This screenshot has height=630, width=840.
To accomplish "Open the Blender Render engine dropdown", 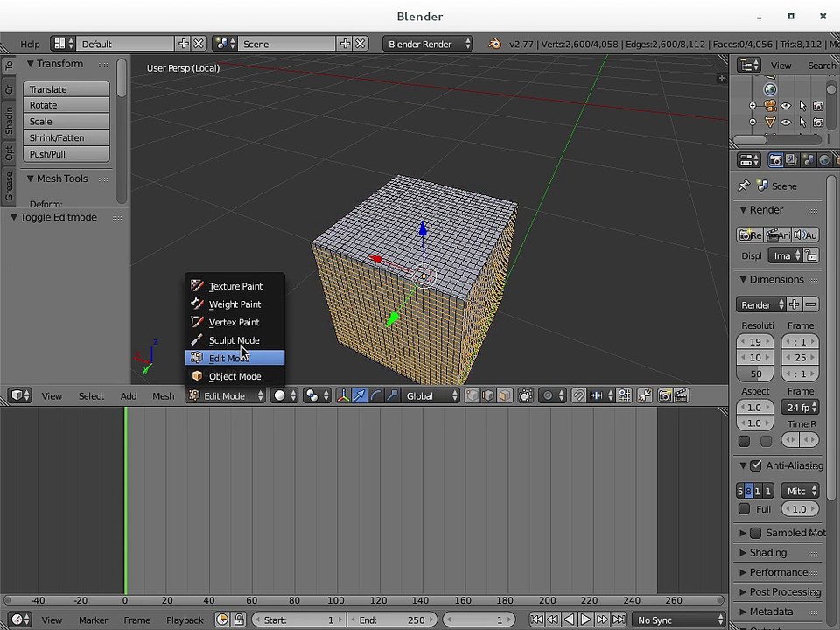I will click(428, 44).
